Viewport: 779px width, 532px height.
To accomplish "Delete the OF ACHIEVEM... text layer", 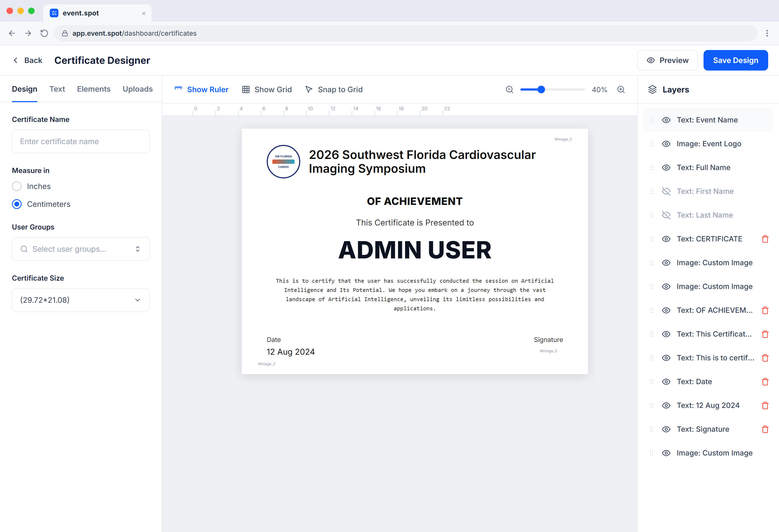I will (x=765, y=310).
